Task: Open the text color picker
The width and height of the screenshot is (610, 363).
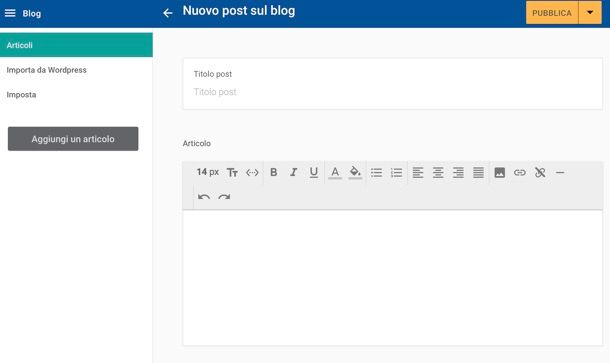Action: tap(335, 172)
